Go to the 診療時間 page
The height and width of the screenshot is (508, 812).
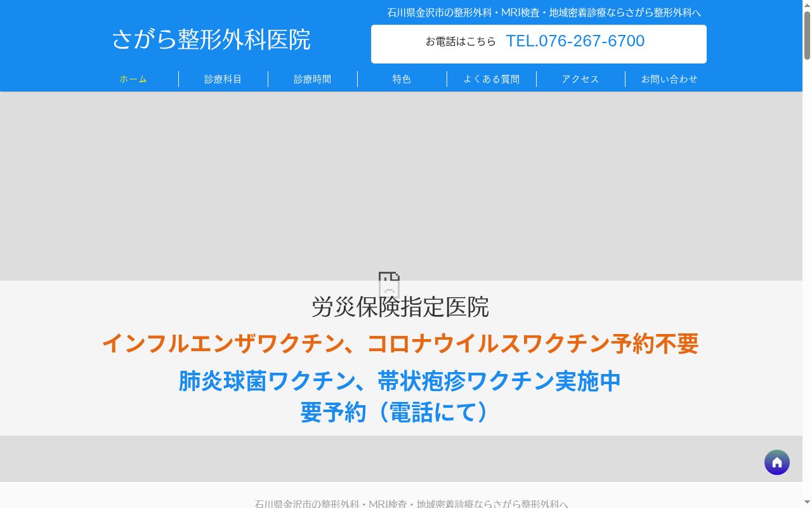(312, 79)
